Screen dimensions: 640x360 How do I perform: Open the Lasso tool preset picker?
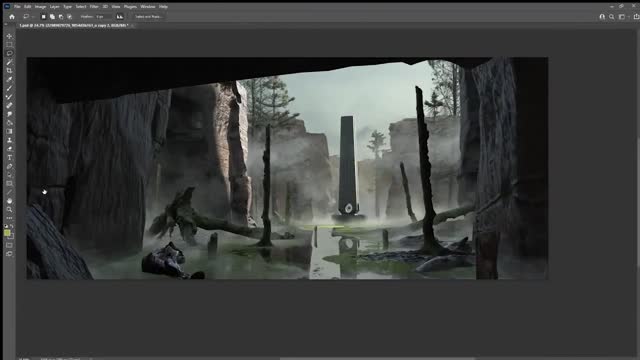pos(28,17)
